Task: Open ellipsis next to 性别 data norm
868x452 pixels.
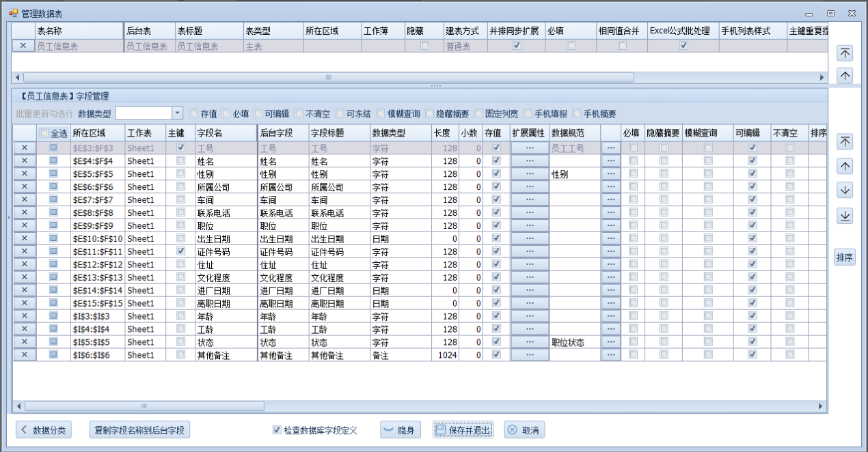Action: tap(610, 174)
